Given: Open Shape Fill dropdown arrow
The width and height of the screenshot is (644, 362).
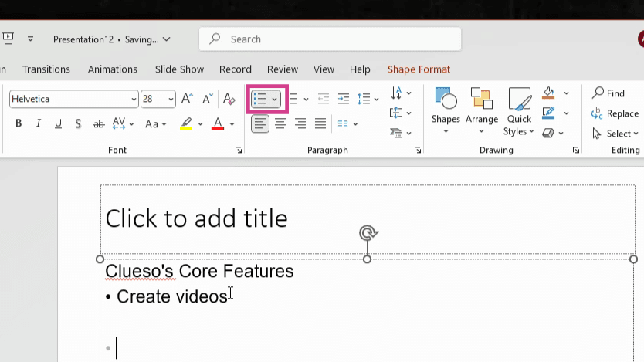Looking at the screenshot, I should 566,93.
